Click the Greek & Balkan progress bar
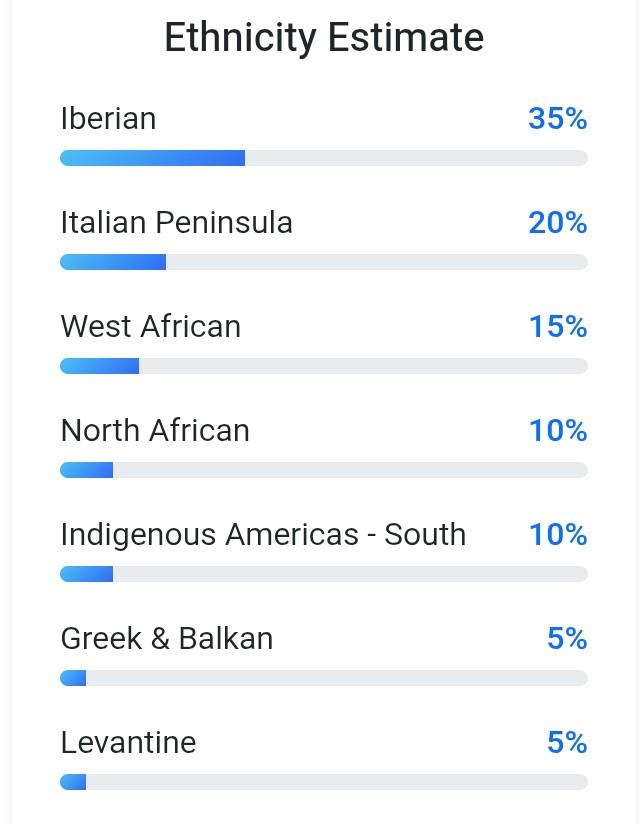This screenshot has width=644, height=824. pos(323,678)
